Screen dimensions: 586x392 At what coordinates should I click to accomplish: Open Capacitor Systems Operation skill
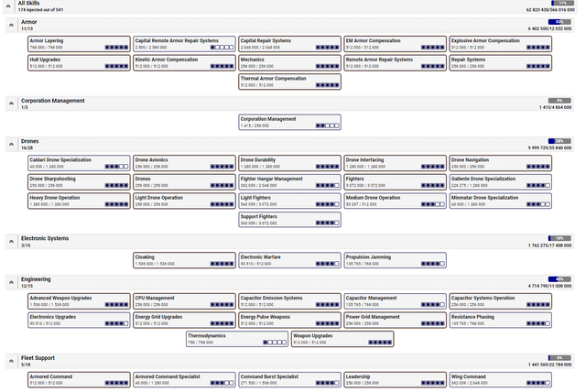pos(501,301)
